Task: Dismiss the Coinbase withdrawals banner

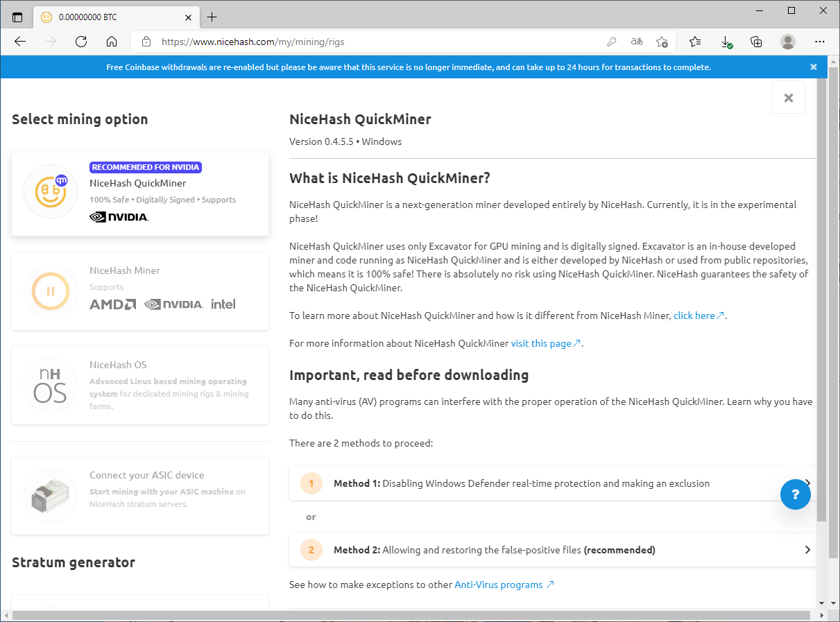Action: [x=814, y=67]
